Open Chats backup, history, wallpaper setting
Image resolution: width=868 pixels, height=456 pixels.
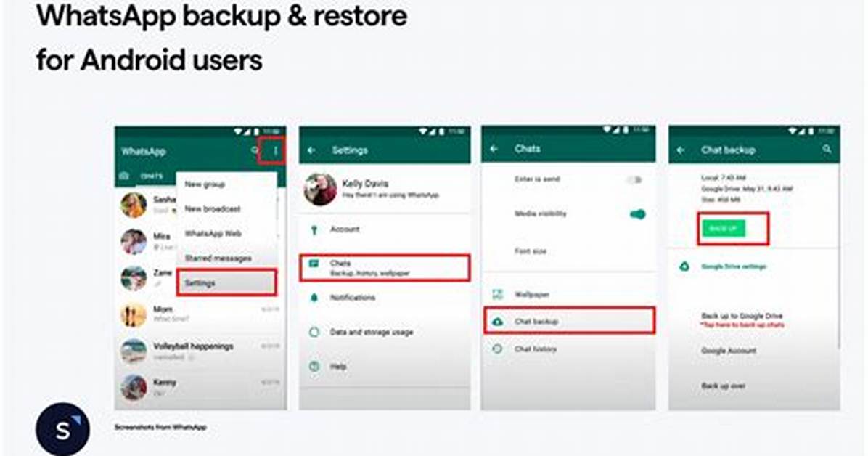click(x=385, y=268)
